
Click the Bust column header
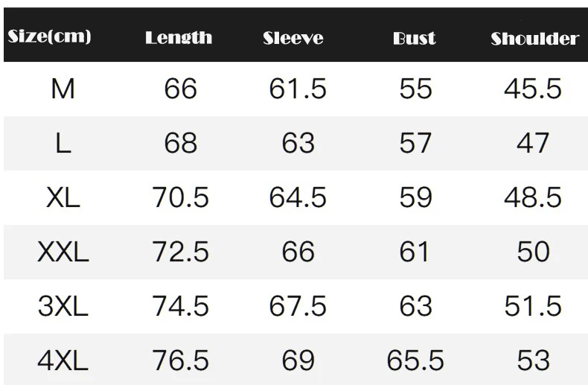tap(415, 38)
